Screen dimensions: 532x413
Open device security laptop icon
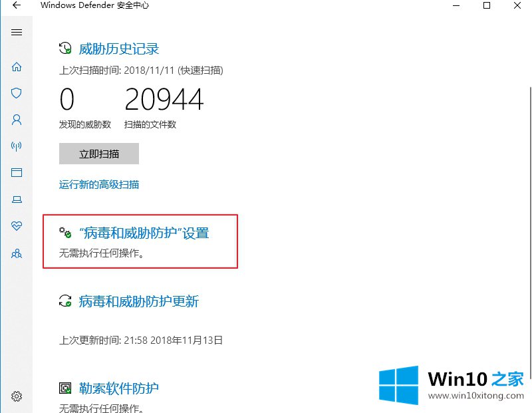point(17,200)
